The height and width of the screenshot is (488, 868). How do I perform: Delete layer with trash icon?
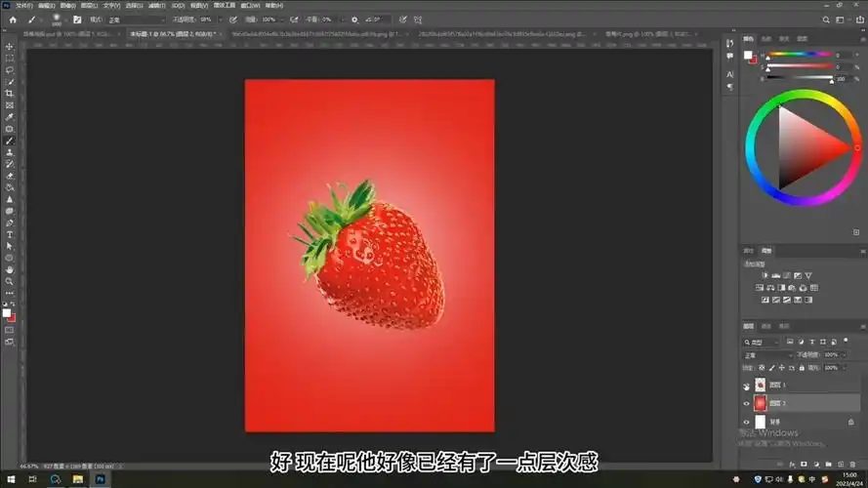[852, 465]
